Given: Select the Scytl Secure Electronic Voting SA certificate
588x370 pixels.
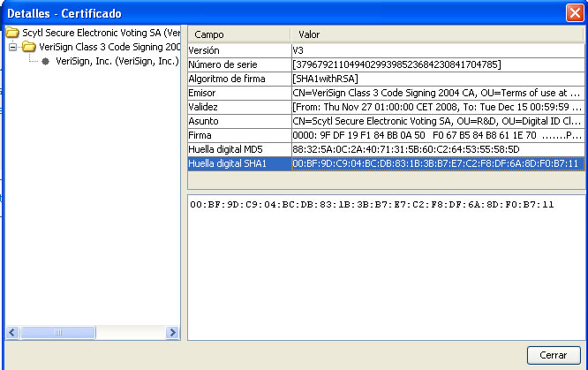Looking at the screenshot, I should click(x=102, y=33).
